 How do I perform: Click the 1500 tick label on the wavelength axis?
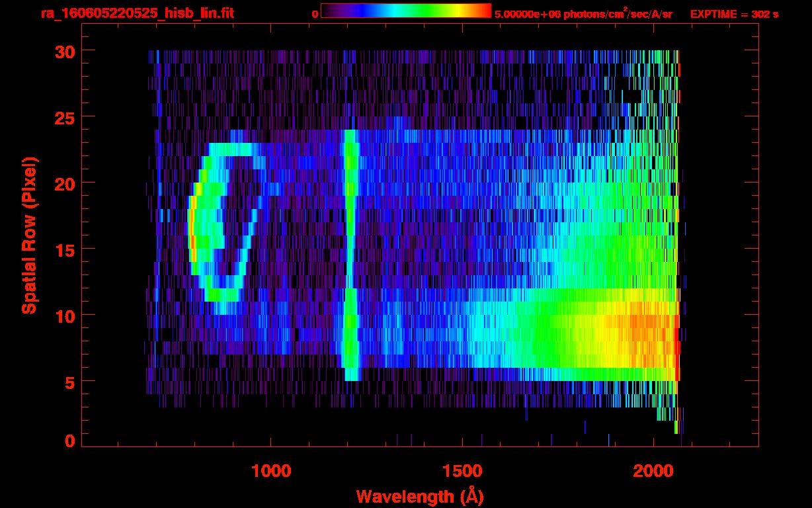tap(462, 471)
